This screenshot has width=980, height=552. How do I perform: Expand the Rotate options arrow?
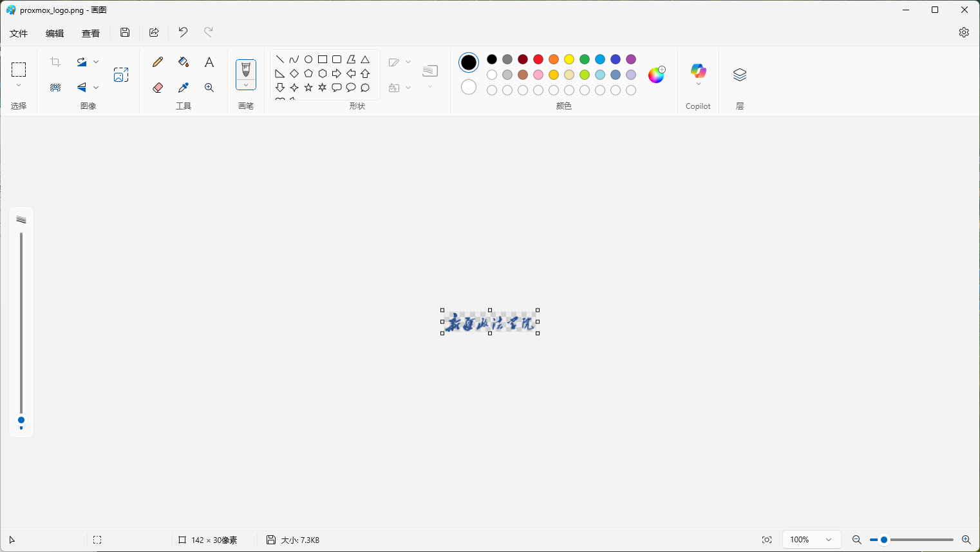click(96, 62)
